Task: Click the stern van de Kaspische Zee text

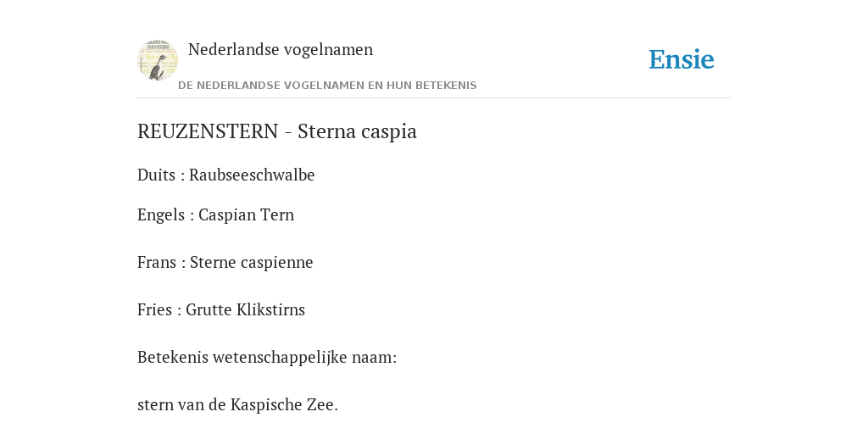Action: pyautogui.click(x=237, y=405)
